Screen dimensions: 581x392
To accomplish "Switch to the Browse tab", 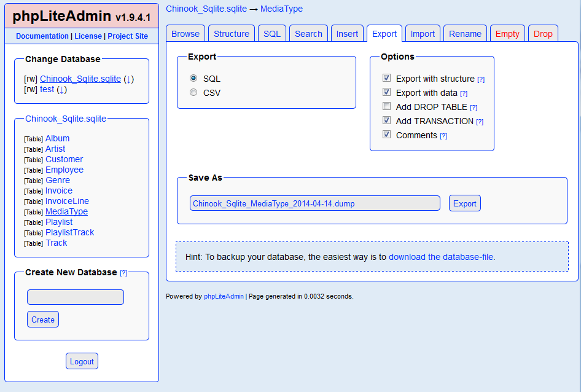I will click(185, 34).
